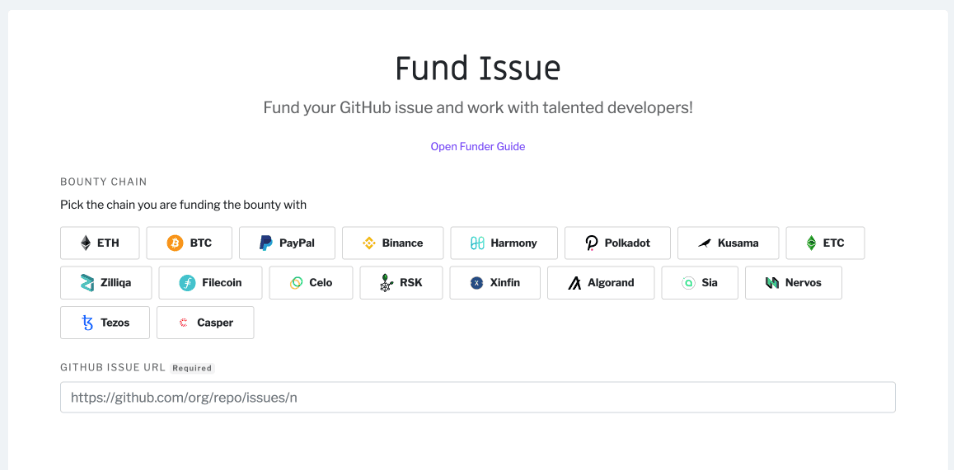Image resolution: width=954 pixels, height=470 pixels.
Task: Pick the Kusama chain button
Action: 728,243
